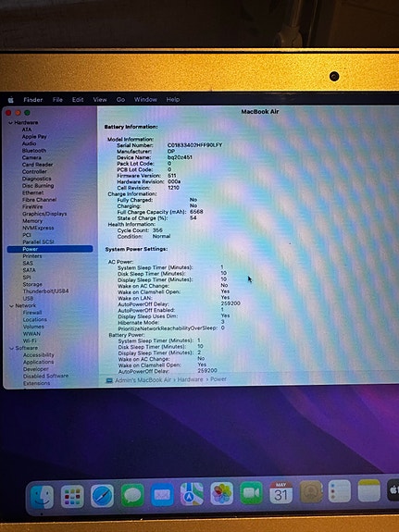The height and width of the screenshot is (532, 399).
Task: Select USB in the sidebar
Action: point(28,299)
